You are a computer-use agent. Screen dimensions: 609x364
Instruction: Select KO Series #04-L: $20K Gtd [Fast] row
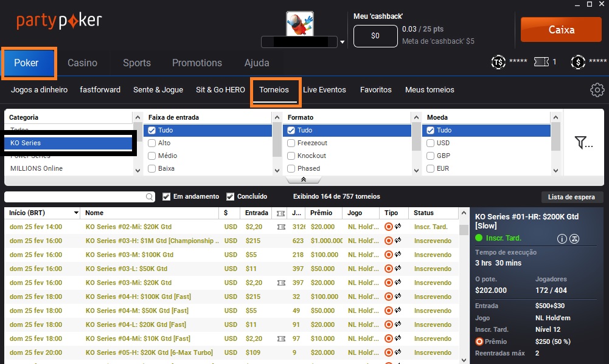(231, 325)
